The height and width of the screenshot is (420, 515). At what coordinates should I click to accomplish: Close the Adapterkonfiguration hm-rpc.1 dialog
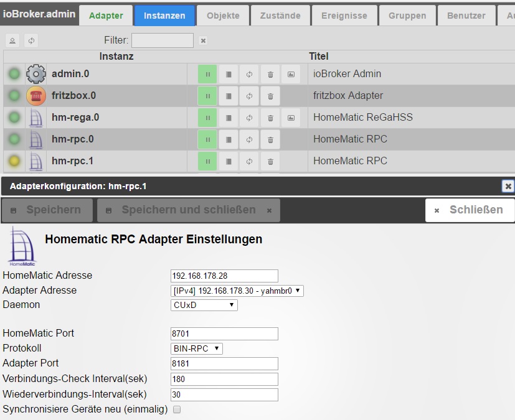508,187
